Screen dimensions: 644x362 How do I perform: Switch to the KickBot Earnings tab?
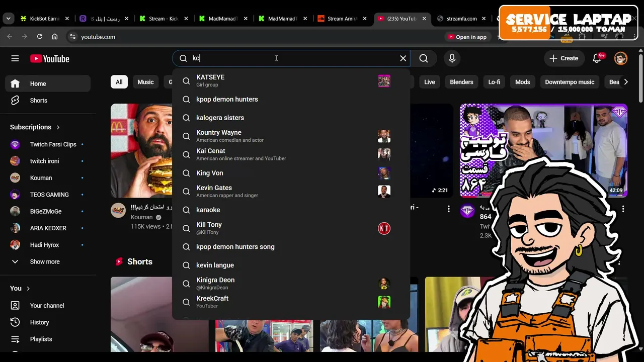[45, 19]
